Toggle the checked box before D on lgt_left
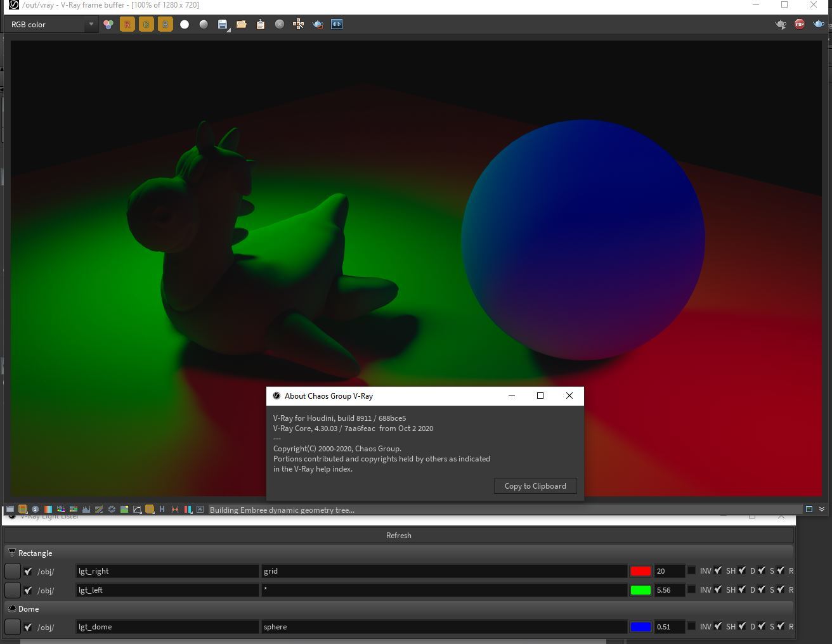 click(742, 589)
